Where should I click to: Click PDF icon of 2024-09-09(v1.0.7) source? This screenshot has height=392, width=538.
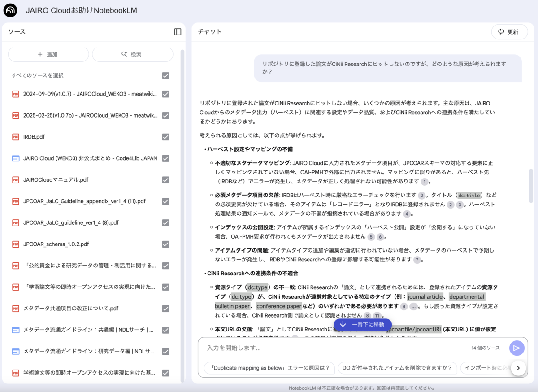16,94
